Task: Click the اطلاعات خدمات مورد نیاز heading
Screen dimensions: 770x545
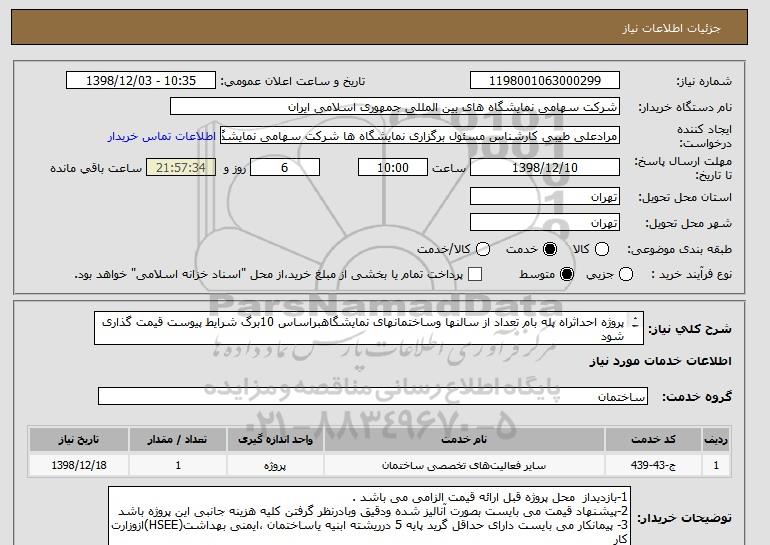Action: pos(660,361)
